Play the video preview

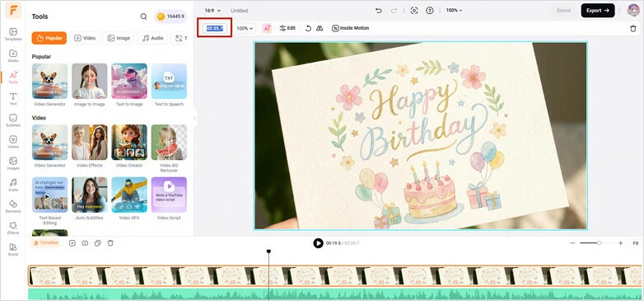click(318, 243)
